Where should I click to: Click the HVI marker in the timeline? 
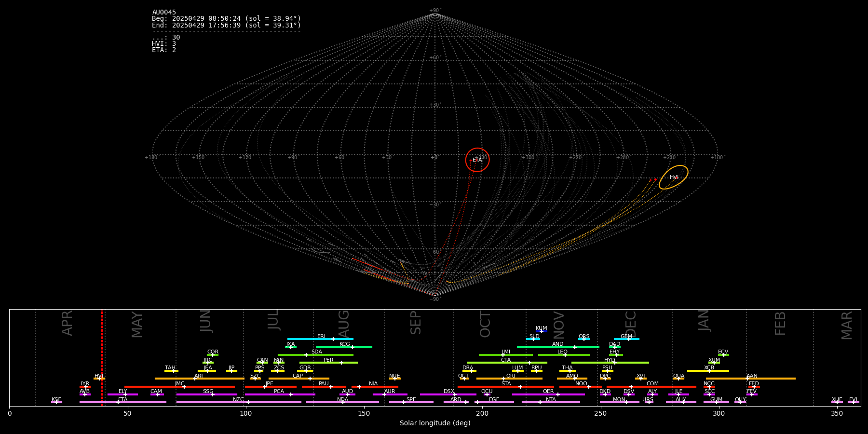(x=99, y=379)
